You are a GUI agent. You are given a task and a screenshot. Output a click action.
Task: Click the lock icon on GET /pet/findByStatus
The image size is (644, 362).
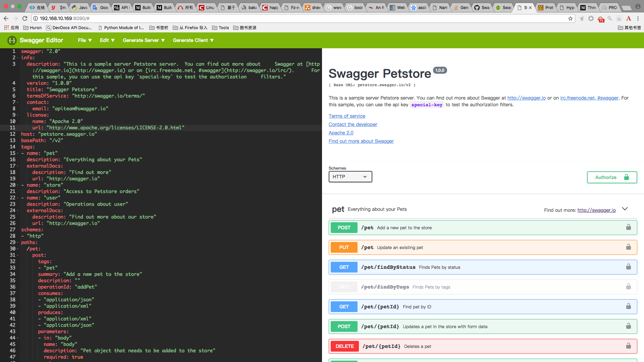[628, 266]
